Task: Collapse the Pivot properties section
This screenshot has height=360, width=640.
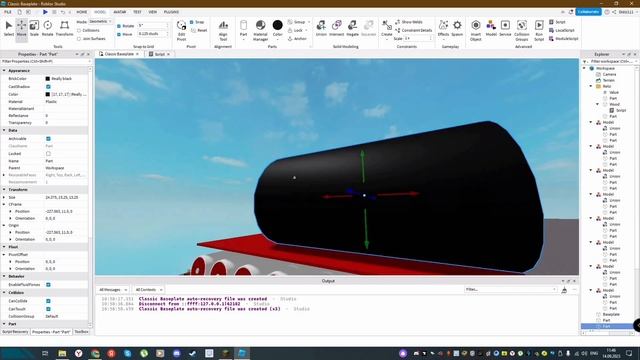Action: pyautogui.click(x=4, y=247)
